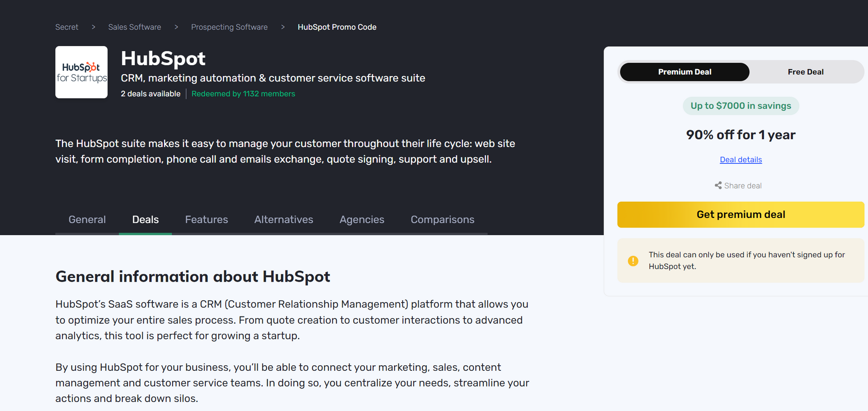Click the share icon beside Share deal
This screenshot has height=411, width=868.
718,185
